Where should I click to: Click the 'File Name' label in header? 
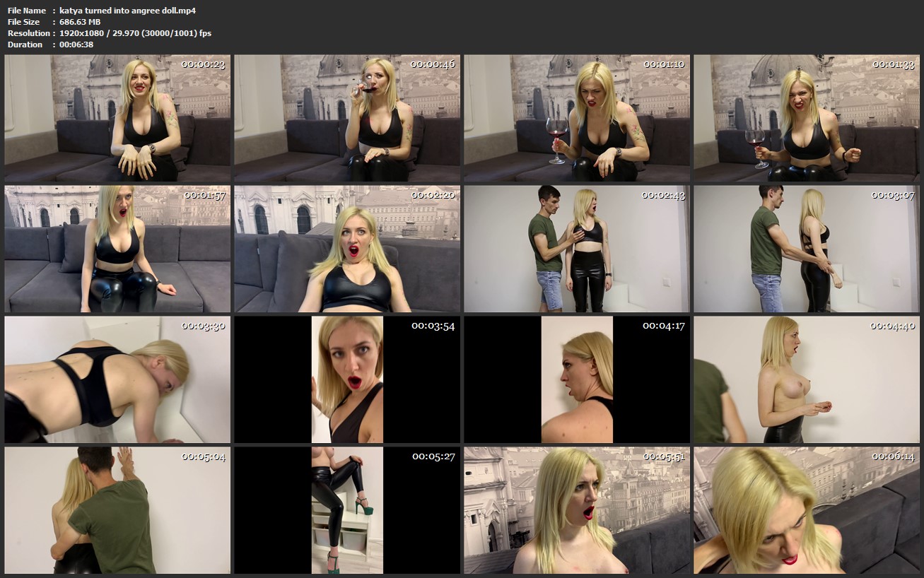pos(27,11)
